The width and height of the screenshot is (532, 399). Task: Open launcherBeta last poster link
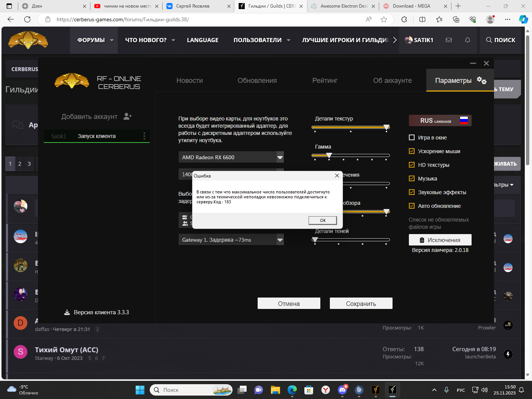coord(480,356)
